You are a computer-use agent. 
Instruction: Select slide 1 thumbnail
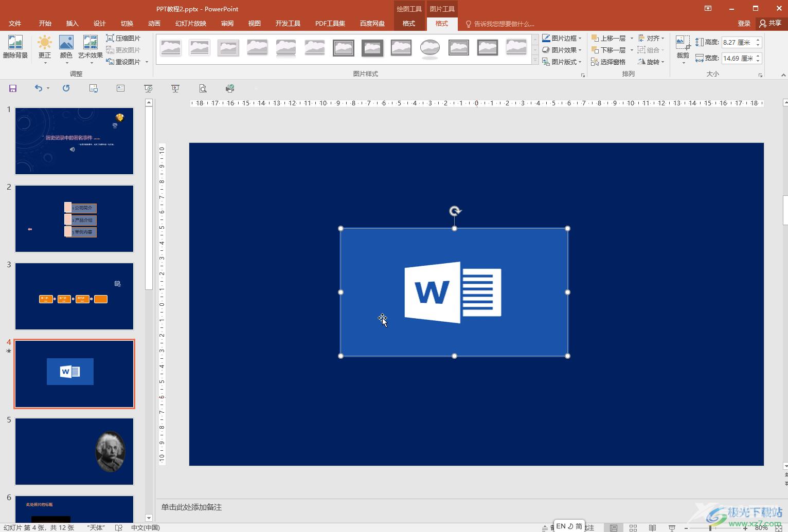tap(74, 141)
